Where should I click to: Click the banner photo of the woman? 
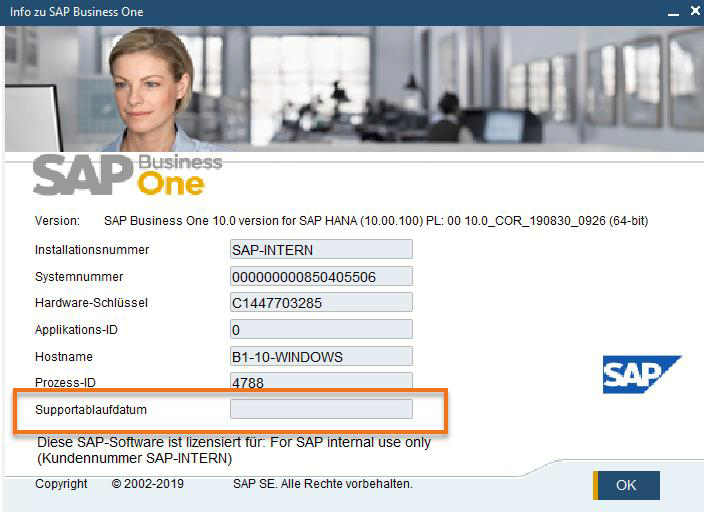148,89
